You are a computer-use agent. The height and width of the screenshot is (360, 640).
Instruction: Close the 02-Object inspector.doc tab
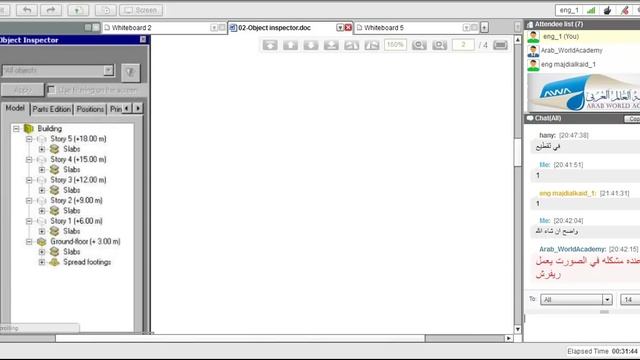(348, 28)
